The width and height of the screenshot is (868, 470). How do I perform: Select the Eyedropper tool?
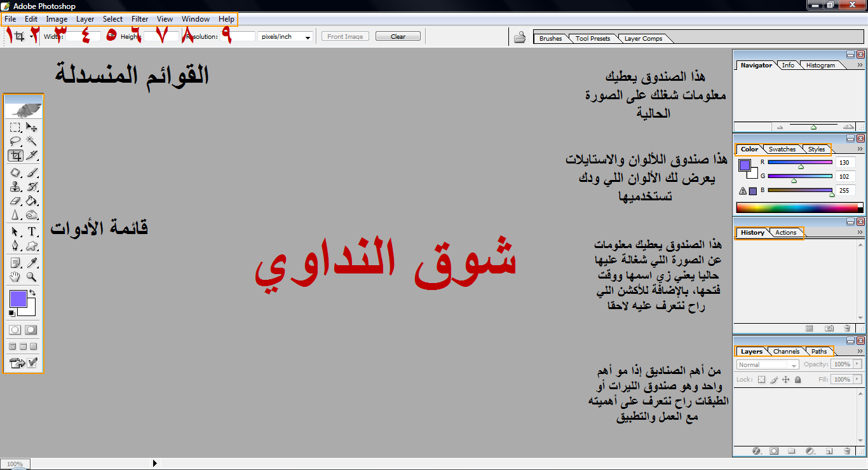click(31, 262)
